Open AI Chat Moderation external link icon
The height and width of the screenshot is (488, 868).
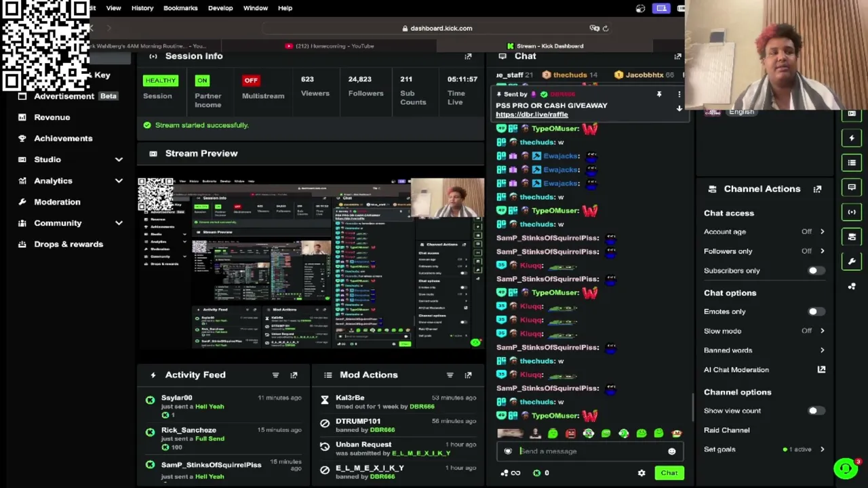[x=821, y=369]
